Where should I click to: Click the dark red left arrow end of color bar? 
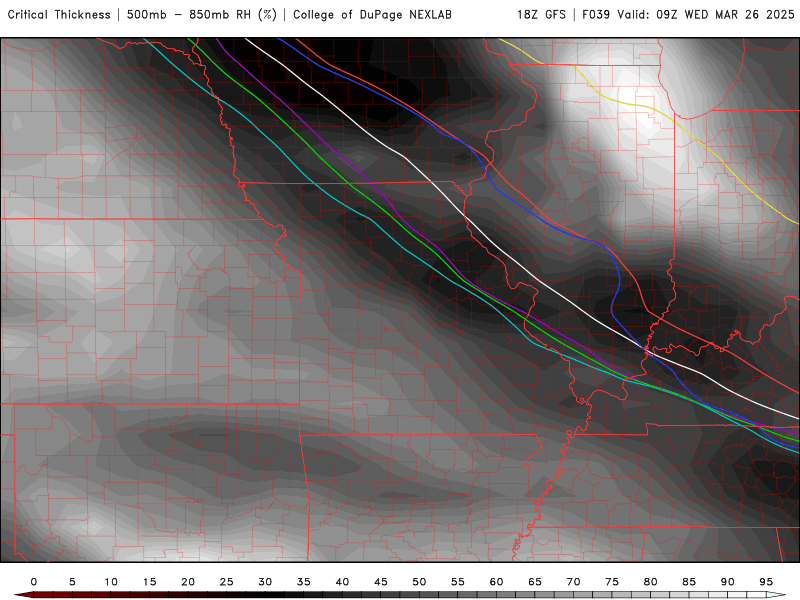tap(23, 595)
